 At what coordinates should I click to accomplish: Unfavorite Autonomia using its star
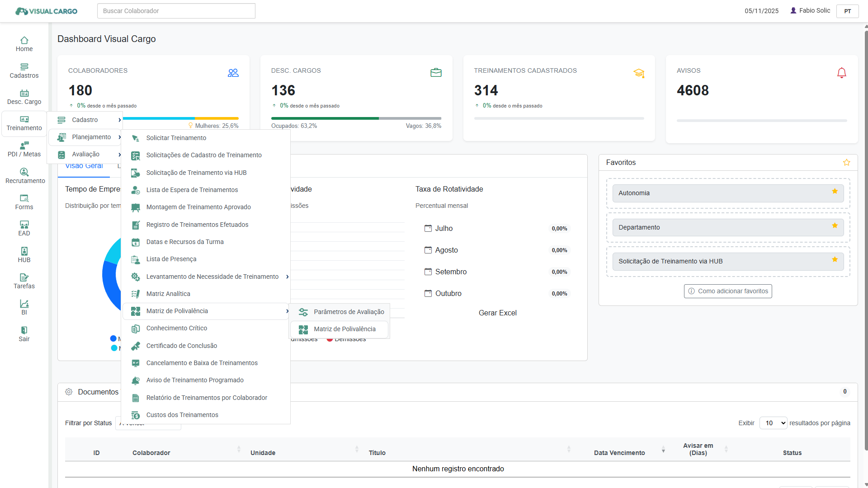coord(835,192)
